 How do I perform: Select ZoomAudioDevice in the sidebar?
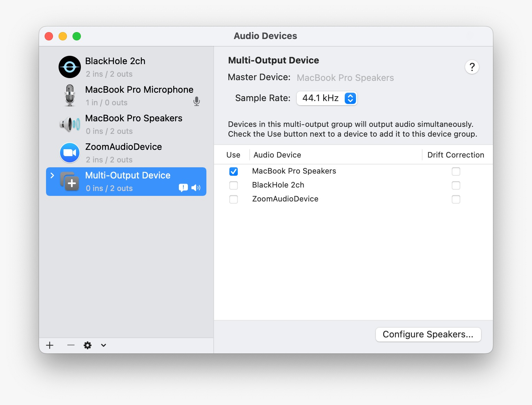point(126,153)
